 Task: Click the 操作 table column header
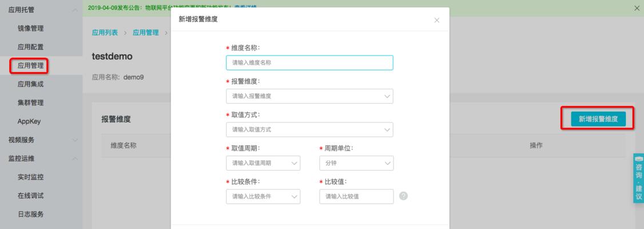536,145
